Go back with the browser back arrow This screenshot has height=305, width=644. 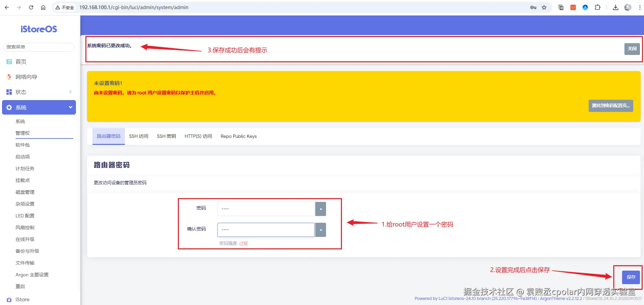tap(7, 7)
